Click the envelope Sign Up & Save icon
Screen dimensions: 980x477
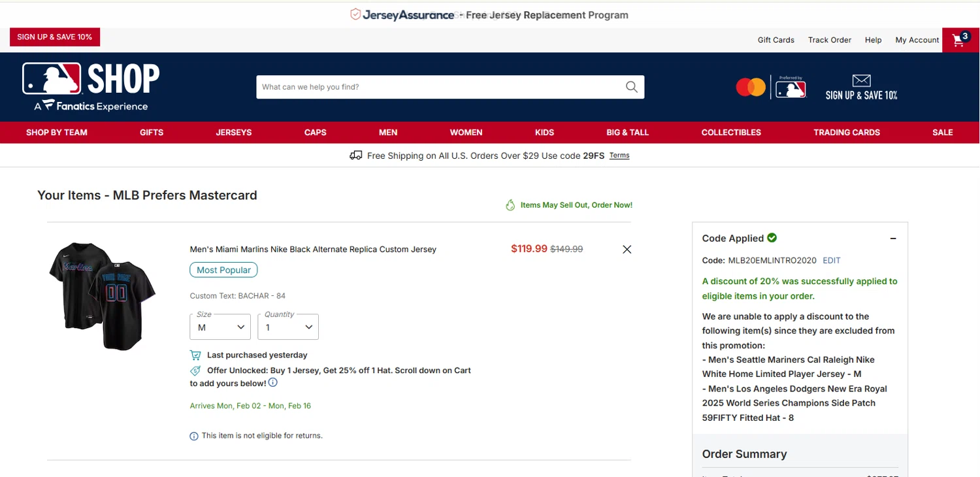click(861, 80)
